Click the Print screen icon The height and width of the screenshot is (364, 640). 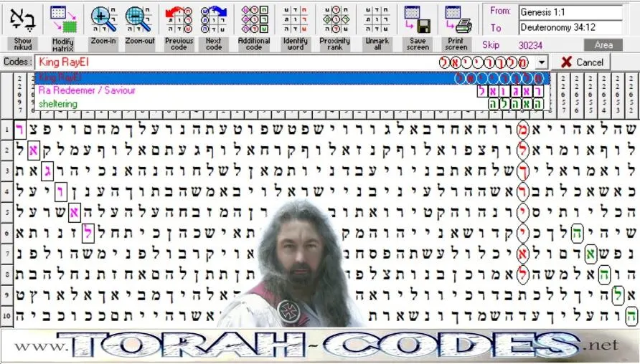click(x=457, y=19)
